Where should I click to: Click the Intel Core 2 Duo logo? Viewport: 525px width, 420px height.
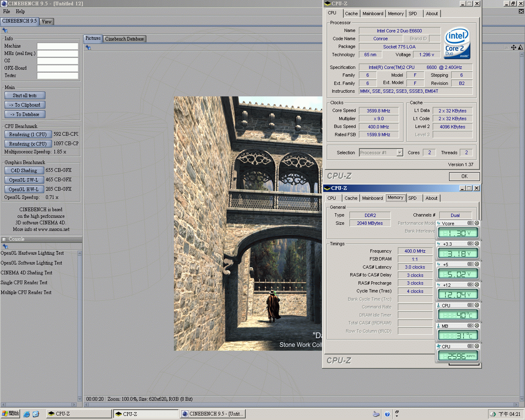pyautogui.click(x=457, y=43)
